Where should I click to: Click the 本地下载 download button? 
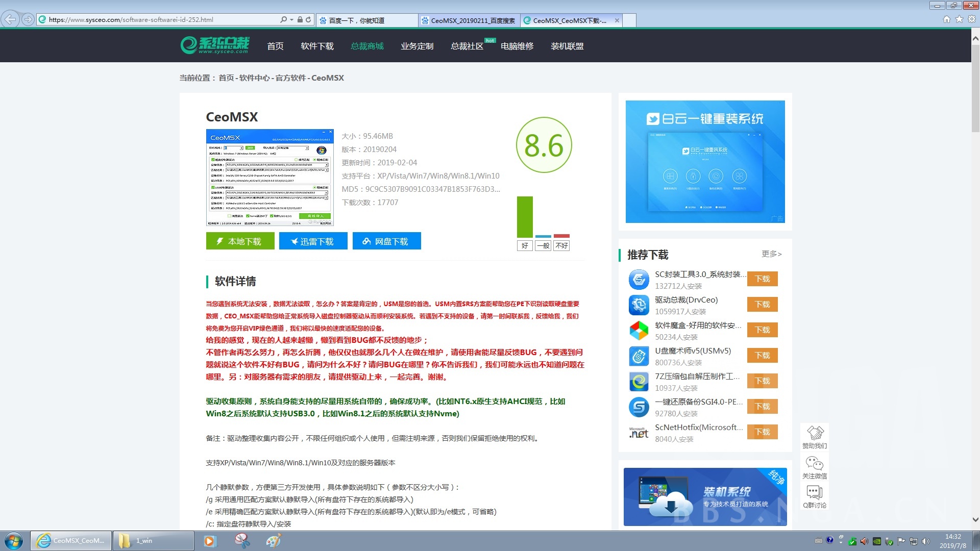[240, 241]
